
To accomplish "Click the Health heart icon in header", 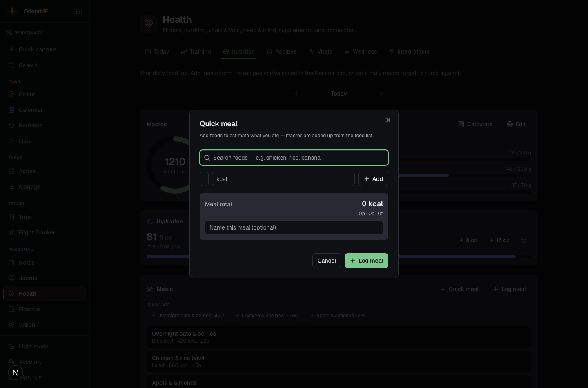I will pos(149,24).
